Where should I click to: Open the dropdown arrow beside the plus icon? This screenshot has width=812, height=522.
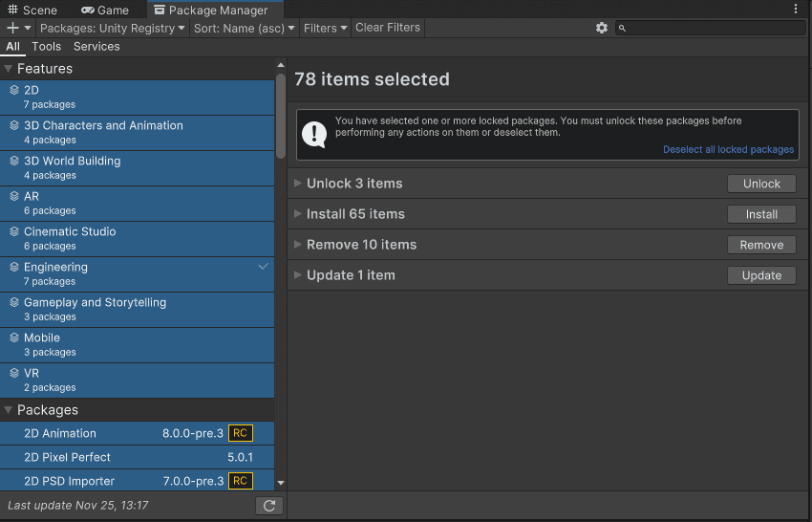[x=28, y=28]
